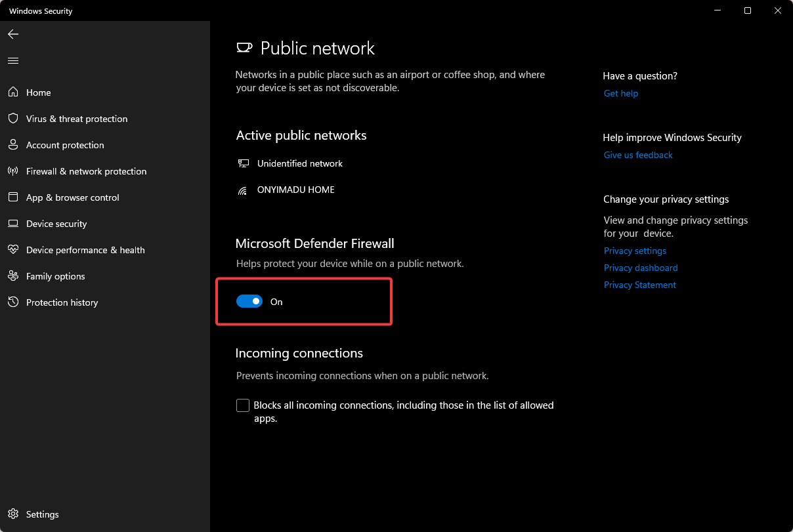The width and height of the screenshot is (793, 532).
Task: Click the Active public networks heading
Action: click(301, 135)
